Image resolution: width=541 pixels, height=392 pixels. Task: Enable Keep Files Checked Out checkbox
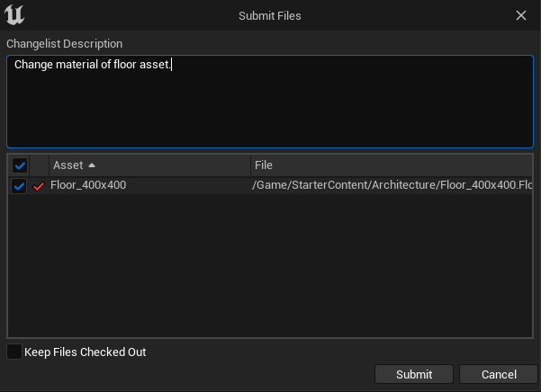(14, 352)
